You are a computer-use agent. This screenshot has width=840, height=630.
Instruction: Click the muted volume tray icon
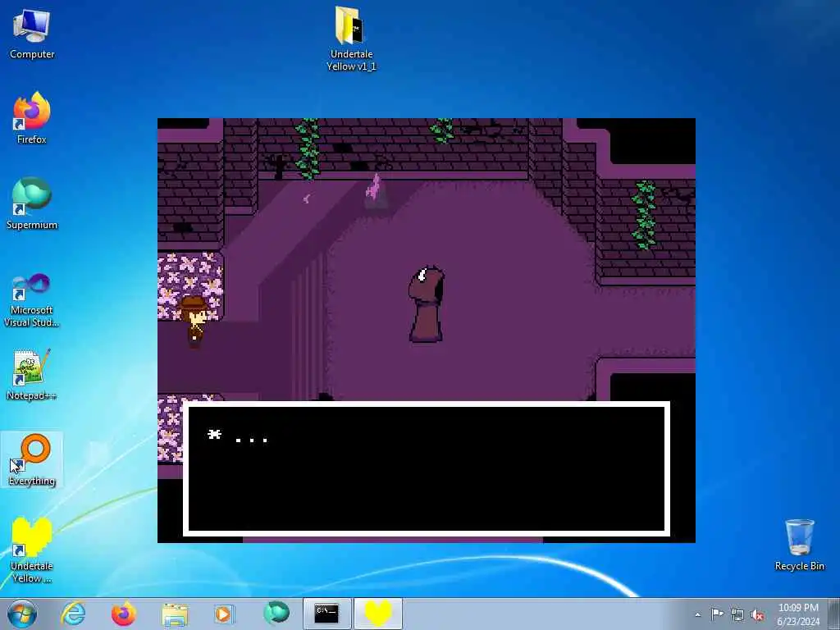pyautogui.click(x=757, y=614)
